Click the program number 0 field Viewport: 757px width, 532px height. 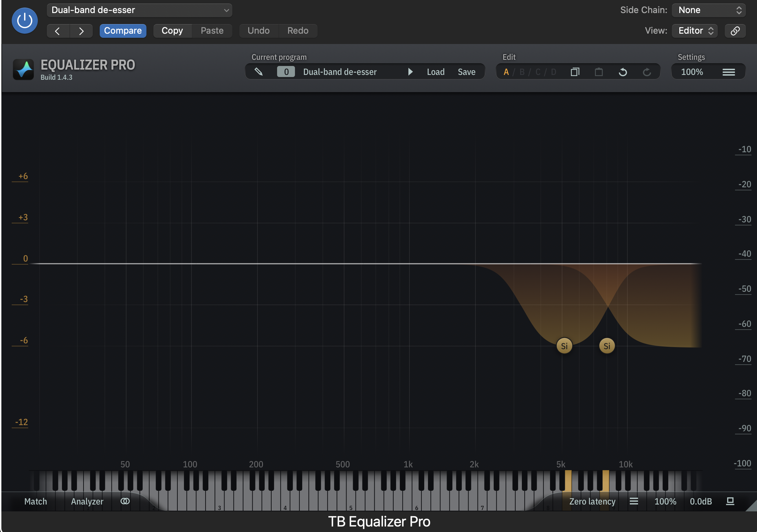coord(286,71)
